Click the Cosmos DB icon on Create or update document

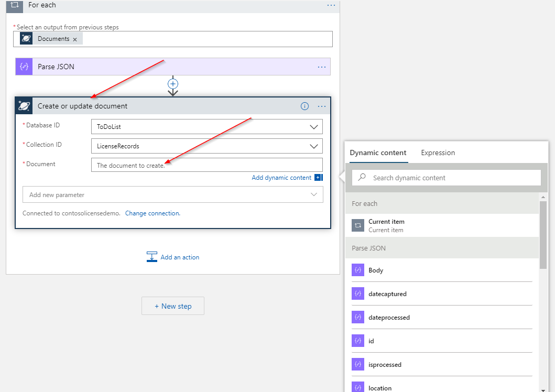[24, 106]
